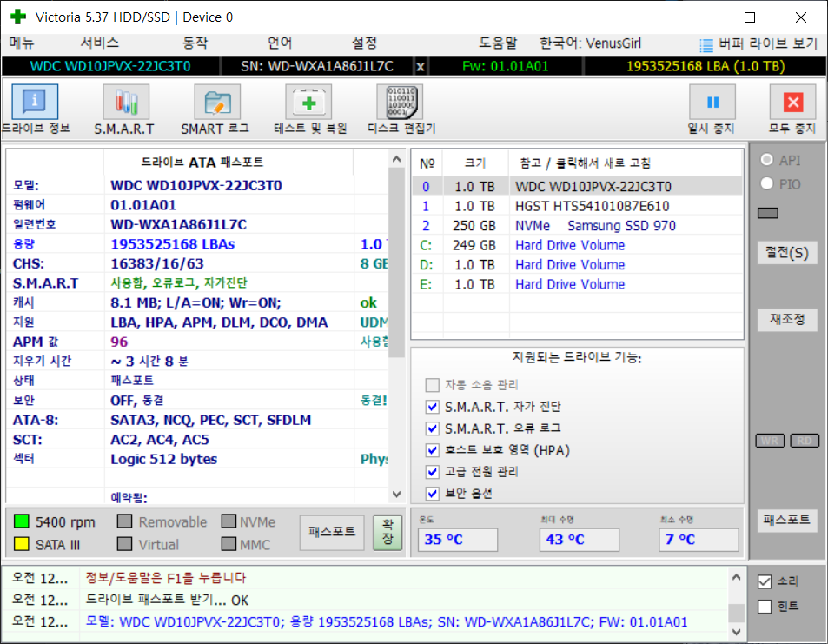The height and width of the screenshot is (644, 828).
Task: Click the 절전(S) button
Action: [x=787, y=253]
